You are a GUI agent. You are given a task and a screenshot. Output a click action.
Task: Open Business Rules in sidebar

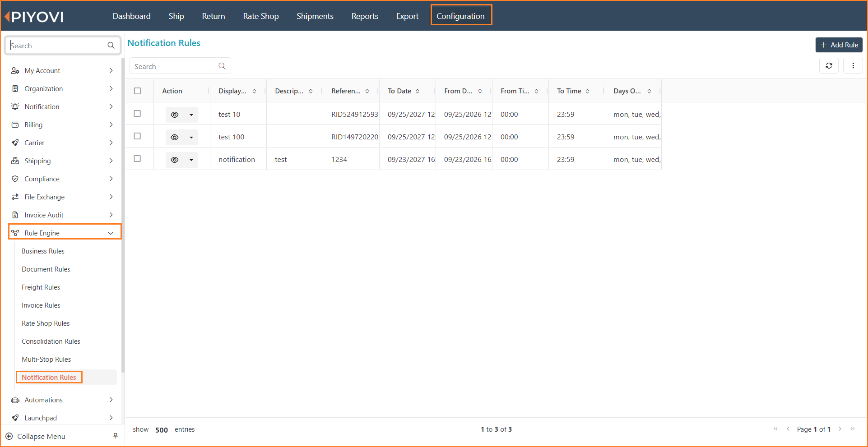(43, 251)
